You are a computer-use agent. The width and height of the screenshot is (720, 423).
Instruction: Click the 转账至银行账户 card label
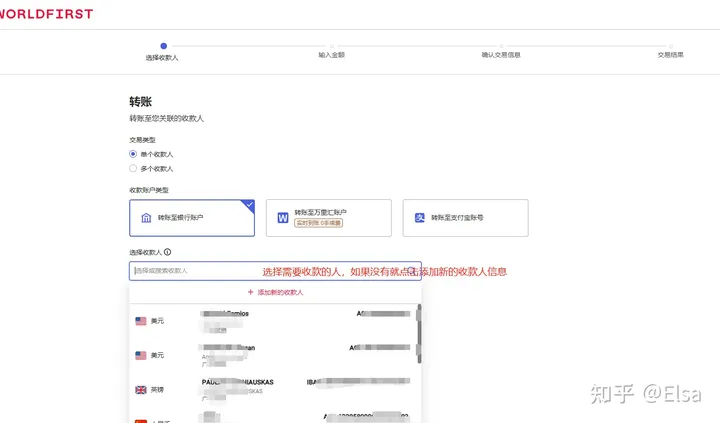tap(180, 218)
